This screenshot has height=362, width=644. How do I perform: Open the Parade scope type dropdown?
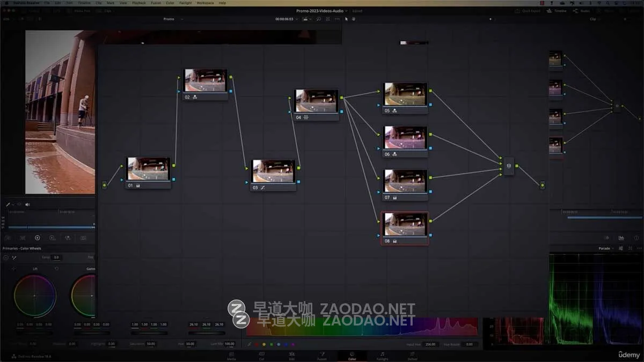click(606, 248)
